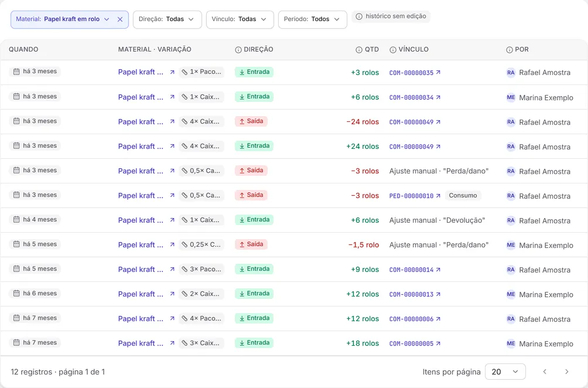Click the tag icon beside 0,25× variation

(184, 244)
